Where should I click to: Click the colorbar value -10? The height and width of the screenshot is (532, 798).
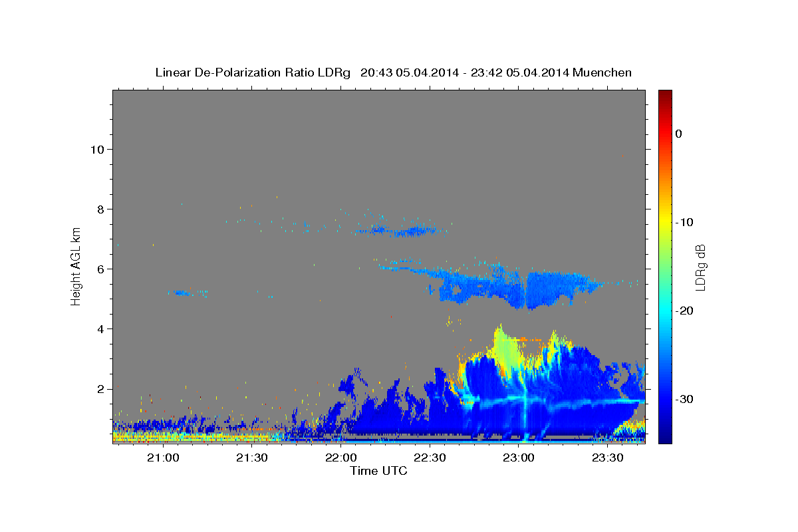coord(686,222)
